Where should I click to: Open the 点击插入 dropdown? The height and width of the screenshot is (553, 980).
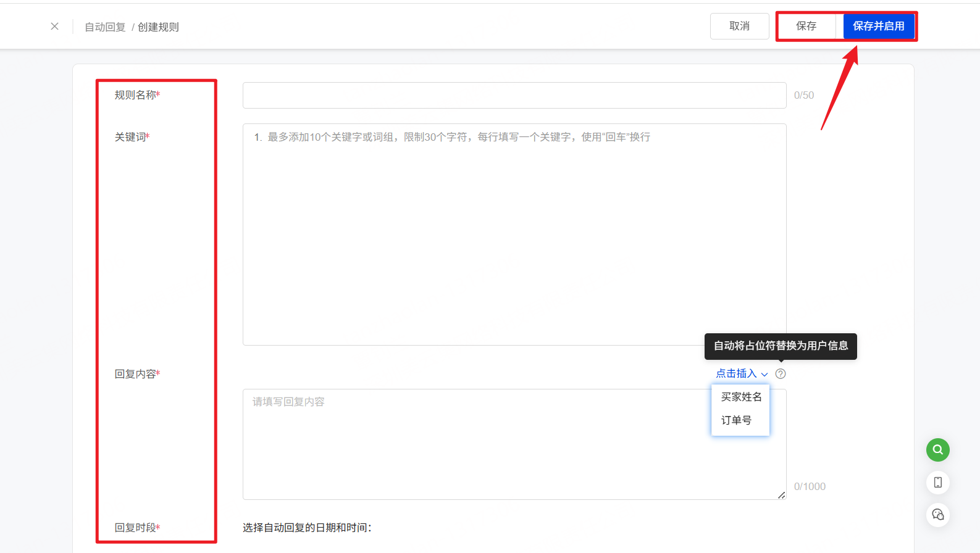pos(736,374)
